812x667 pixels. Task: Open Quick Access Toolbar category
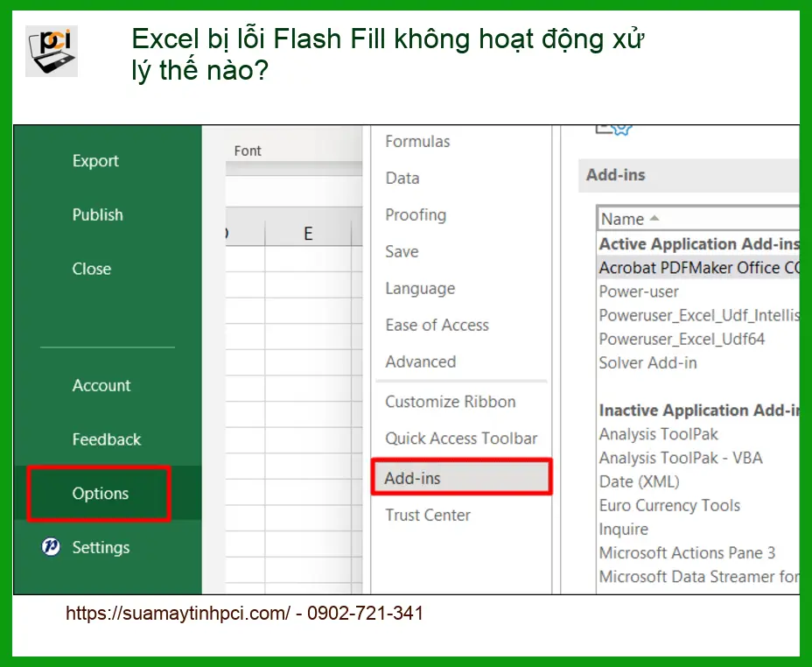click(x=461, y=439)
